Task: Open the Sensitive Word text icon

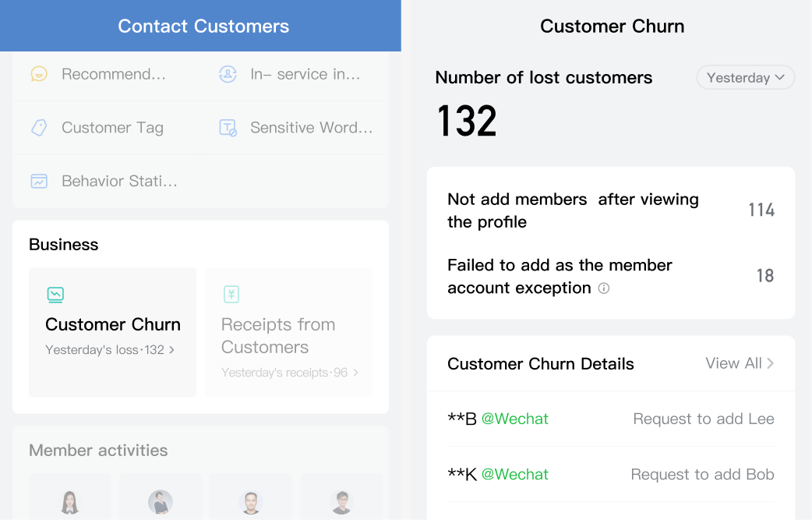Action: click(228, 127)
